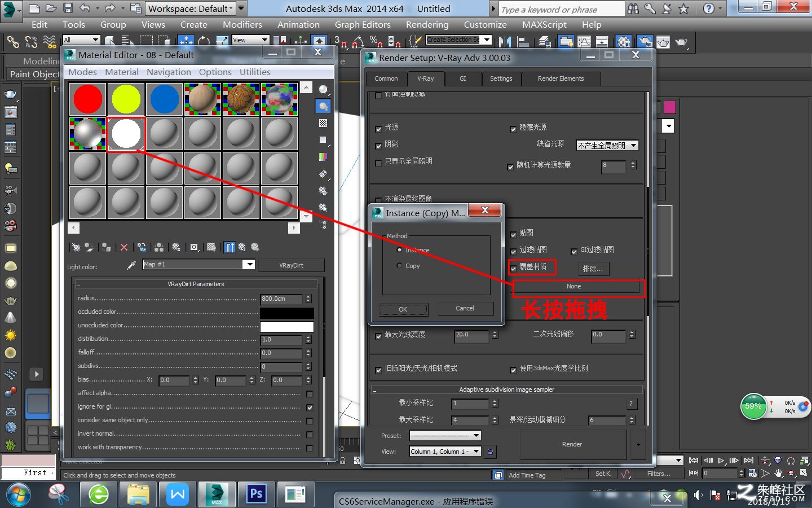Click the VRayDirt map type button
Screen dimensions: 812x508
(291, 265)
